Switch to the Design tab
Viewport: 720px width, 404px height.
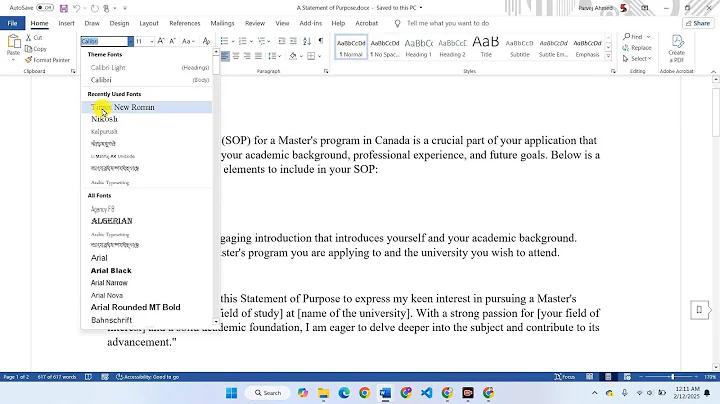[119, 23]
